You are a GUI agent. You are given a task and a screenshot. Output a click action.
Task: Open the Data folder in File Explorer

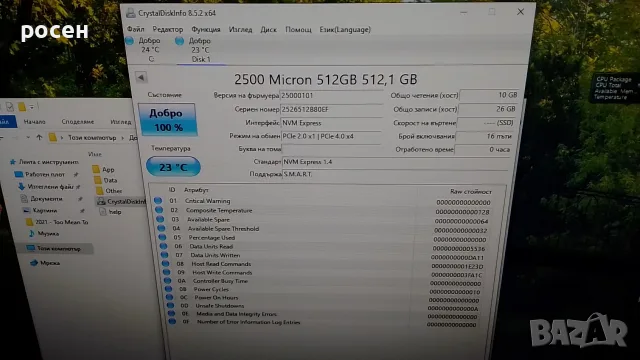point(105,180)
